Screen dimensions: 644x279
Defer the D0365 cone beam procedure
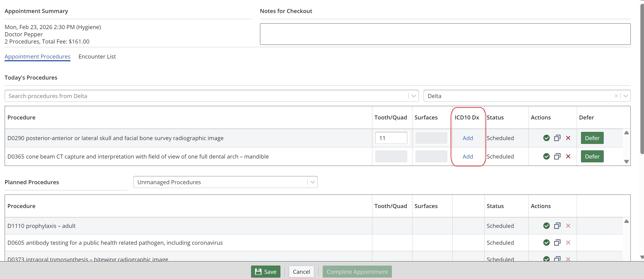(x=592, y=156)
